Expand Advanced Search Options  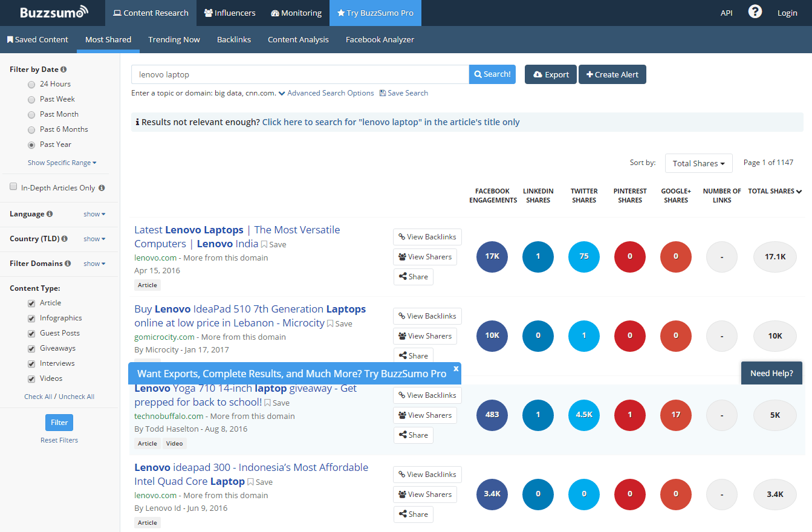(326, 93)
